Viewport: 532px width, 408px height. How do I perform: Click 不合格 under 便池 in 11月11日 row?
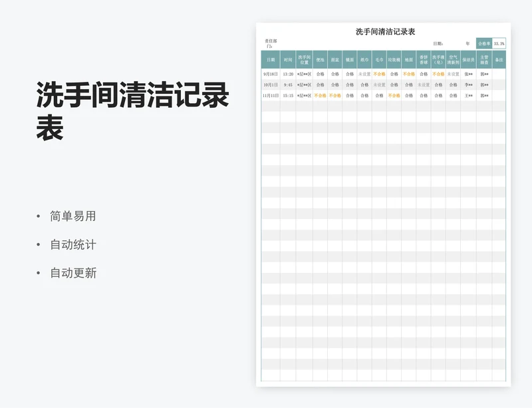click(x=321, y=96)
